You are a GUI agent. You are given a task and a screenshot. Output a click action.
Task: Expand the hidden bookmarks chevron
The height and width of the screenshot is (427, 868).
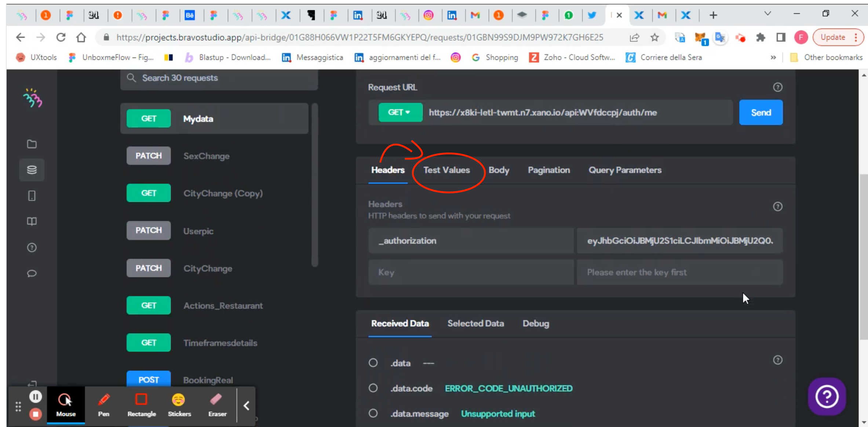coord(773,58)
